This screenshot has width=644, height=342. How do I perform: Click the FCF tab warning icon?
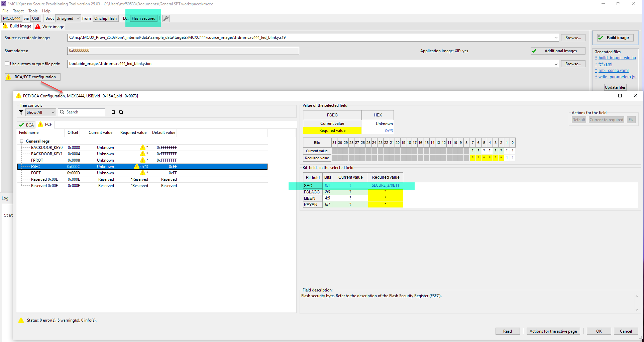click(x=40, y=124)
